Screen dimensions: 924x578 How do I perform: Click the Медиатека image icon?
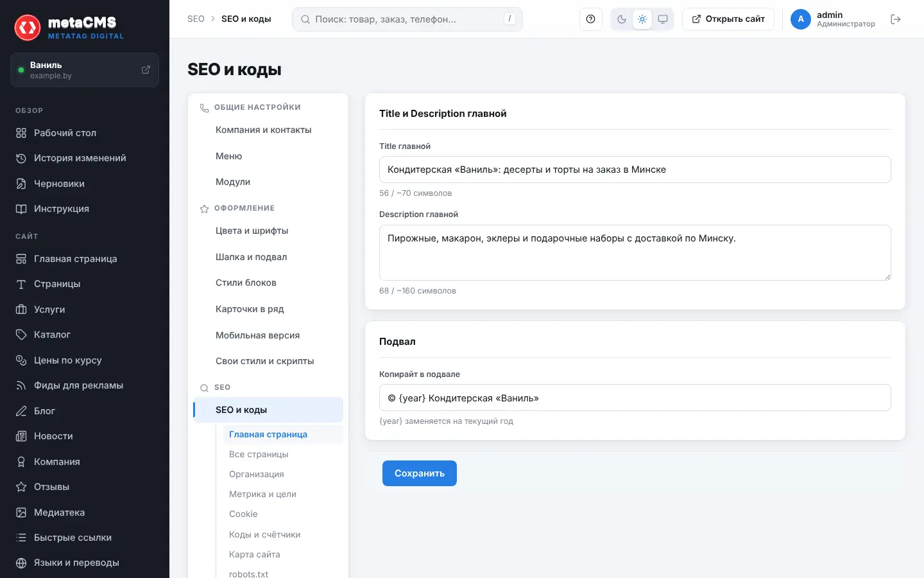(21, 512)
